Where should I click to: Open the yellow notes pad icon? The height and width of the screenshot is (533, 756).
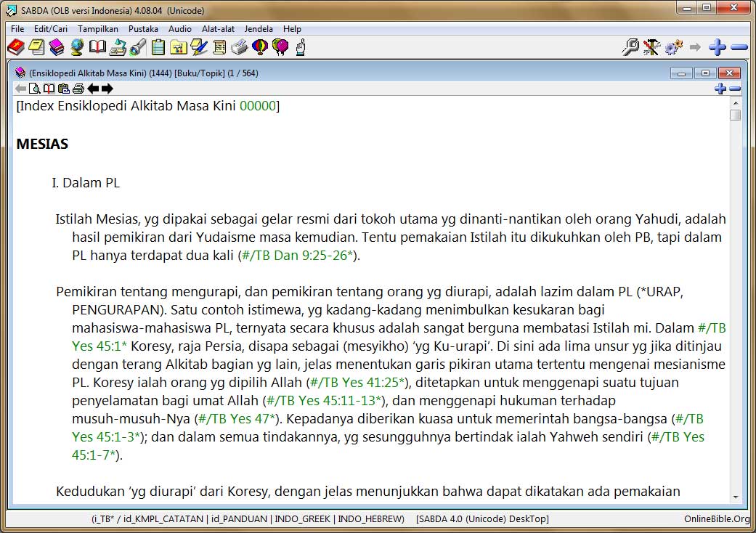click(36, 47)
